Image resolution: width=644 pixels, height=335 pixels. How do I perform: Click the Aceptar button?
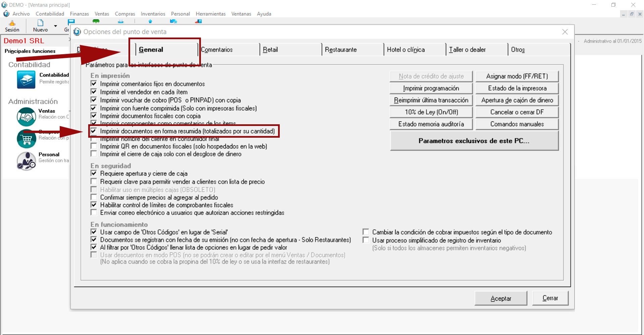click(500, 298)
